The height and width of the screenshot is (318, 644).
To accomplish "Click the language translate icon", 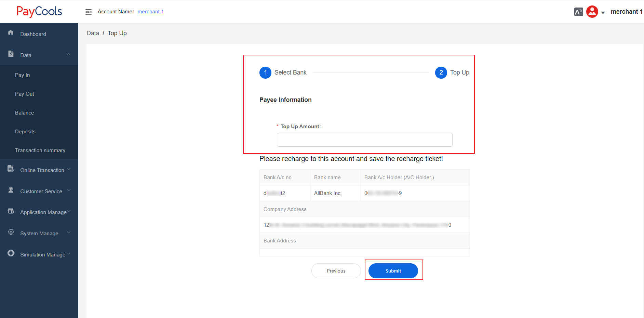I will (578, 12).
